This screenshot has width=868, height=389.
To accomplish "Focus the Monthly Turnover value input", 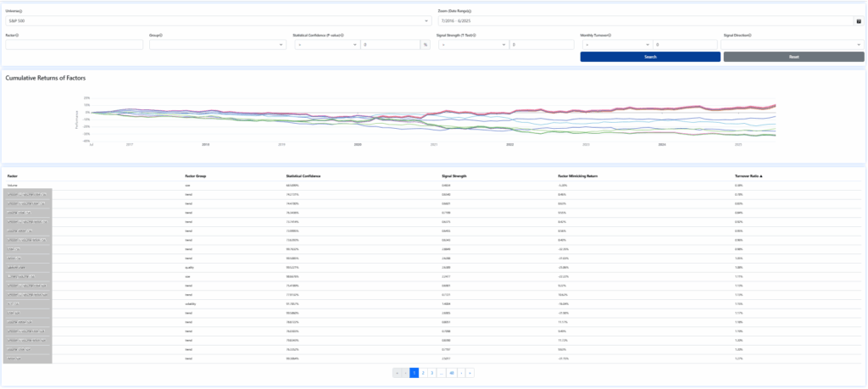I will click(x=686, y=44).
